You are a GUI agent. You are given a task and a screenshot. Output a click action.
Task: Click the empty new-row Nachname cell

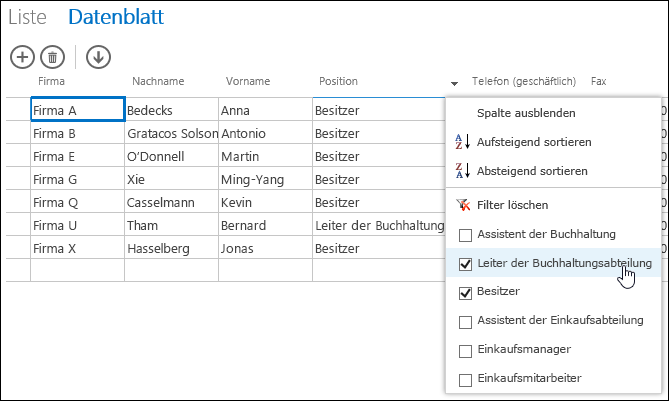point(172,270)
